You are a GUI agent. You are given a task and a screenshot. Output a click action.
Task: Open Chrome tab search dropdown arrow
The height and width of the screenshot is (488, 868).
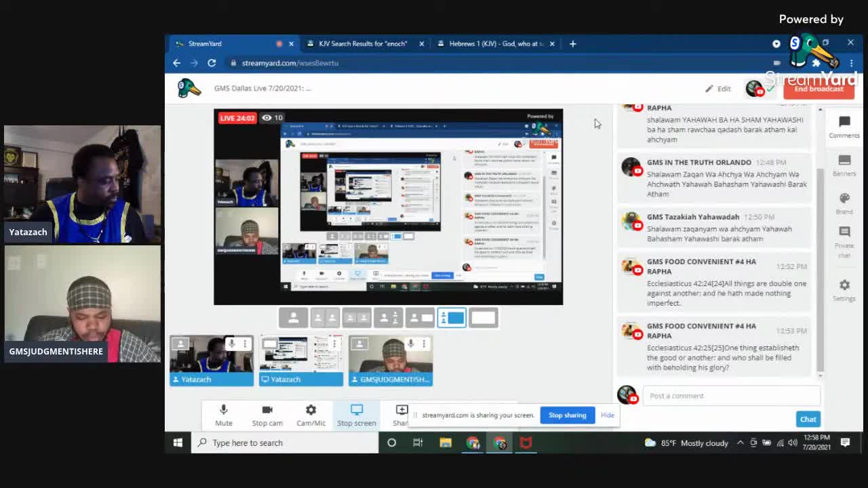(776, 43)
